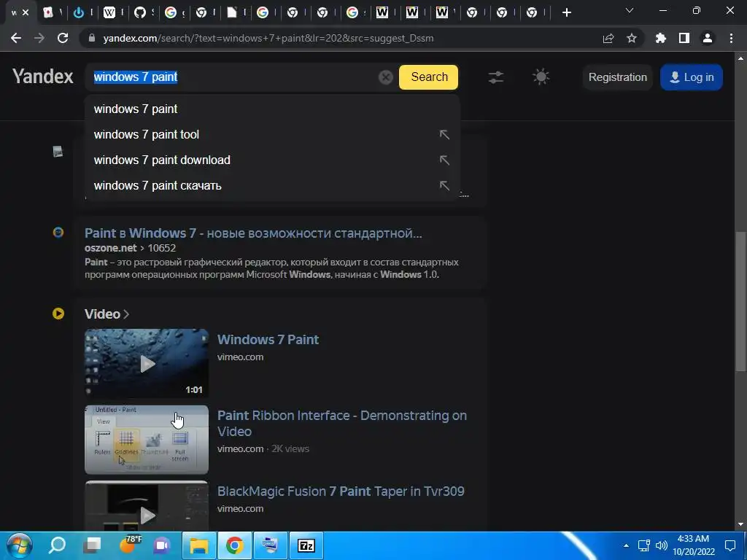Viewport: 747px width, 560px height.
Task: Open the notification center icon
Action: pyautogui.click(x=730, y=545)
